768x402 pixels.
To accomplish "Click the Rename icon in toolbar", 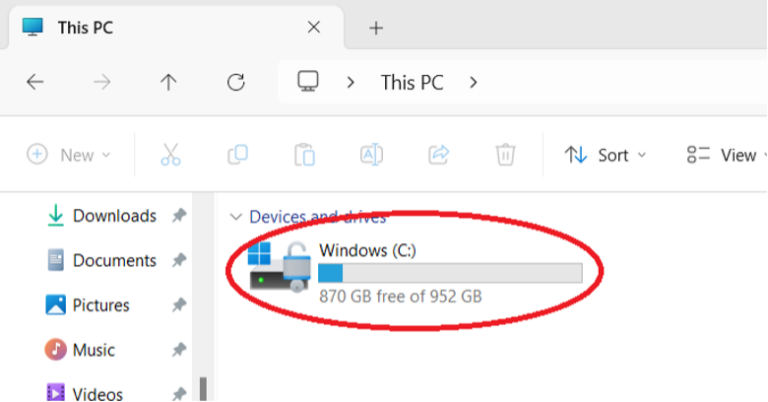I will point(371,155).
